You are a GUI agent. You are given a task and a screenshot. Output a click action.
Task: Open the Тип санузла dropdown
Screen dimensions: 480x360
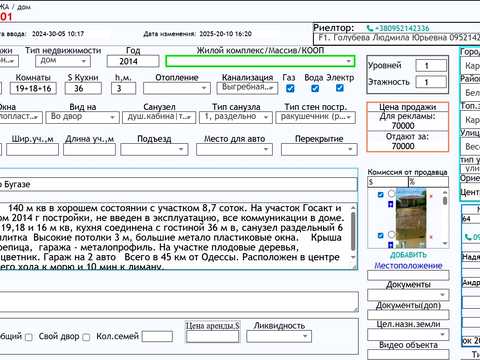click(236, 117)
